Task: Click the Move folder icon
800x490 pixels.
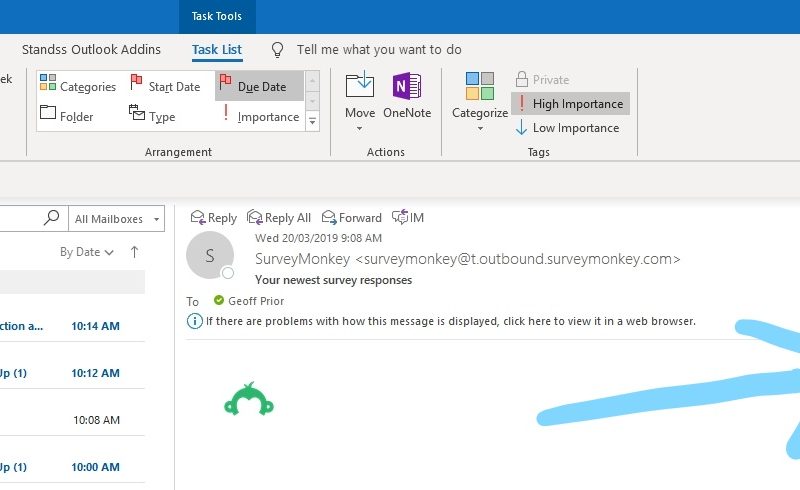Action: coord(360,85)
